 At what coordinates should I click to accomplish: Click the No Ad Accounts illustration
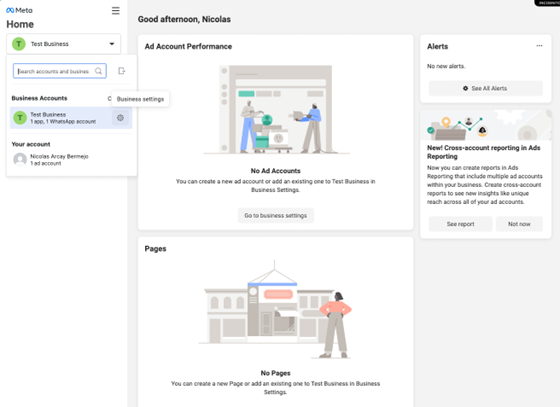pyautogui.click(x=276, y=110)
